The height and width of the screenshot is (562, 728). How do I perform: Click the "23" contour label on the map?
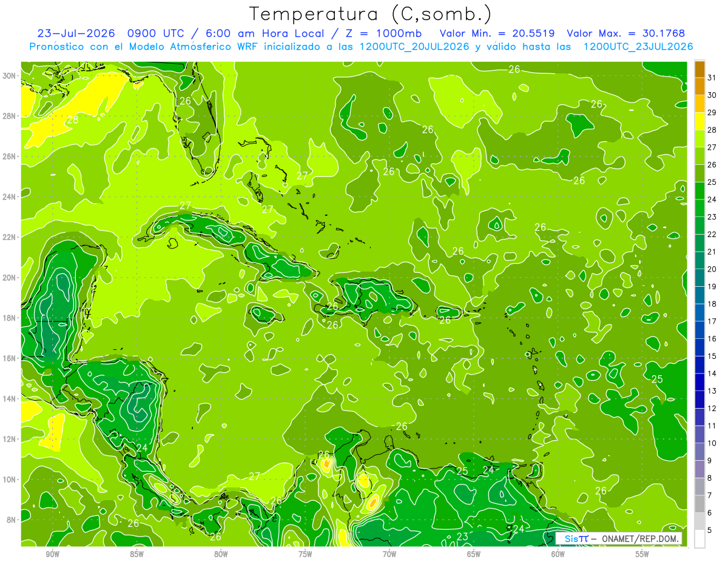pos(462,537)
